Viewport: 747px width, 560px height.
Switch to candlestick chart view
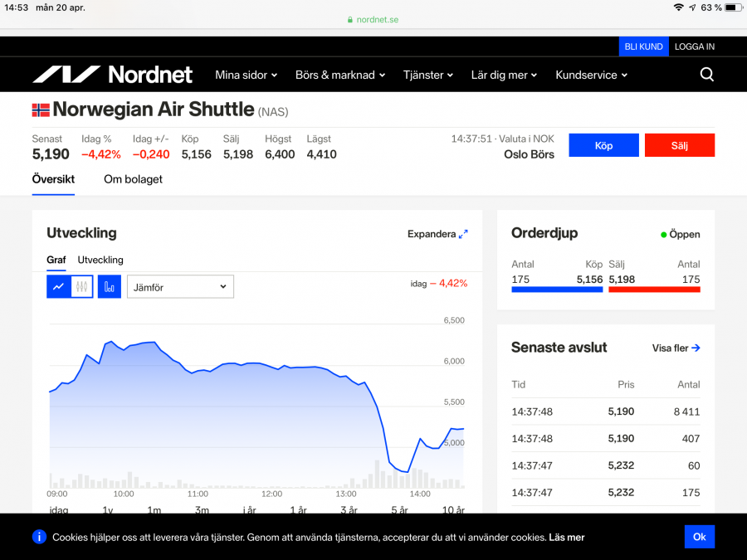81,287
